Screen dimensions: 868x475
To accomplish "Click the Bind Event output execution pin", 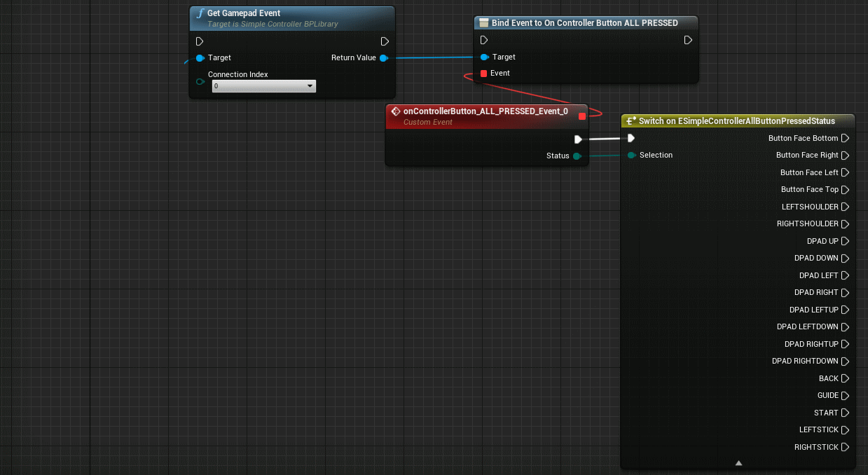I will point(688,41).
